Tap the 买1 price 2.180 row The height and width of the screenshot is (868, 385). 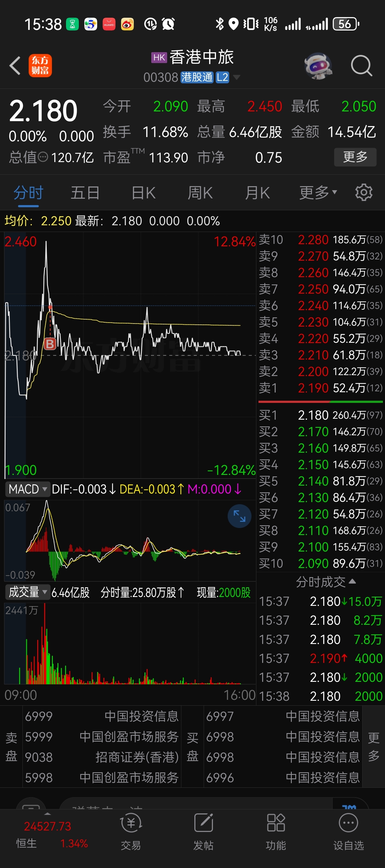[x=321, y=415]
